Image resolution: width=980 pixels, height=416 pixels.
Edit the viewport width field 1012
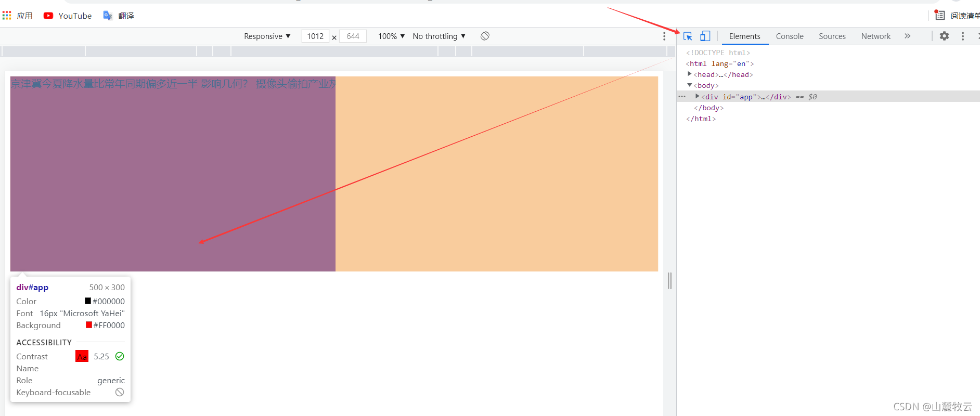click(x=315, y=36)
